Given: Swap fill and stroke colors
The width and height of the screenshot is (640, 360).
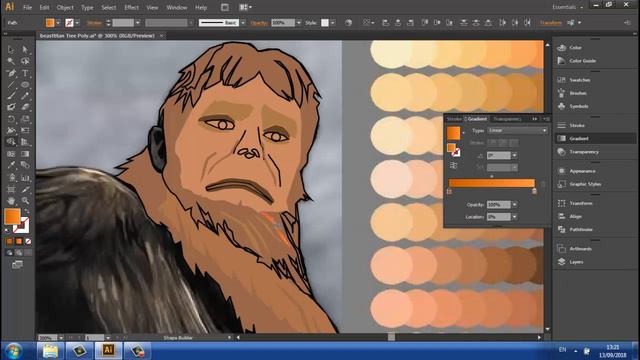Looking at the screenshot, I should (27, 211).
